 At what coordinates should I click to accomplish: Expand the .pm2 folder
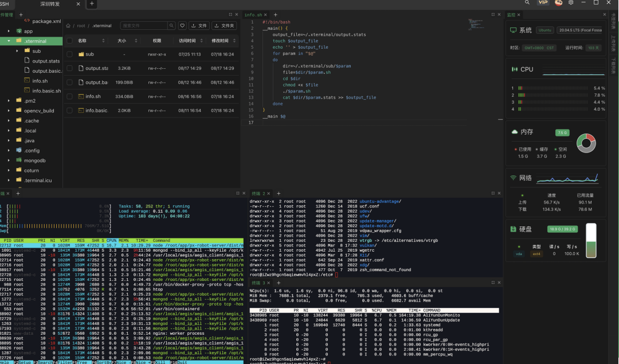9,101
